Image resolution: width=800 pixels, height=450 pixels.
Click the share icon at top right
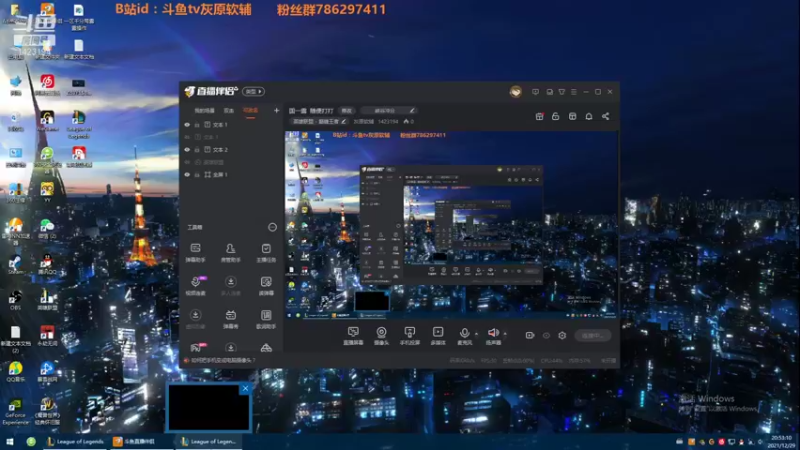point(606,116)
